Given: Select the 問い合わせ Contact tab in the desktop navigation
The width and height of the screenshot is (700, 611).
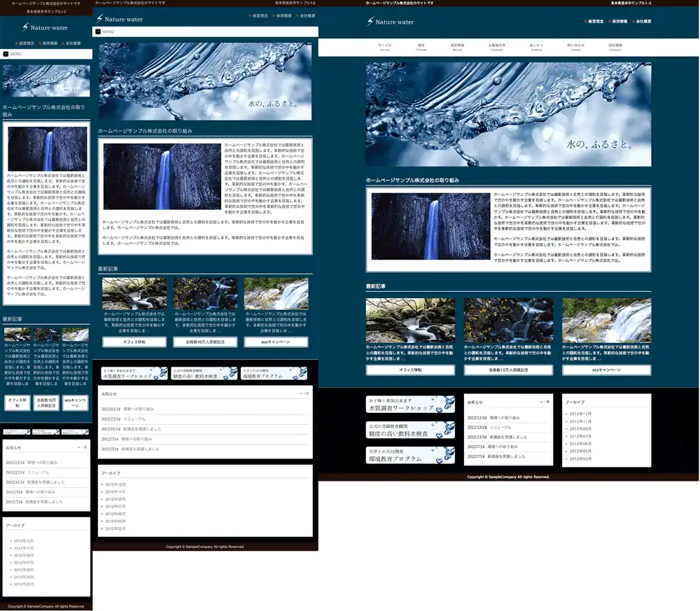Looking at the screenshot, I should (575, 47).
